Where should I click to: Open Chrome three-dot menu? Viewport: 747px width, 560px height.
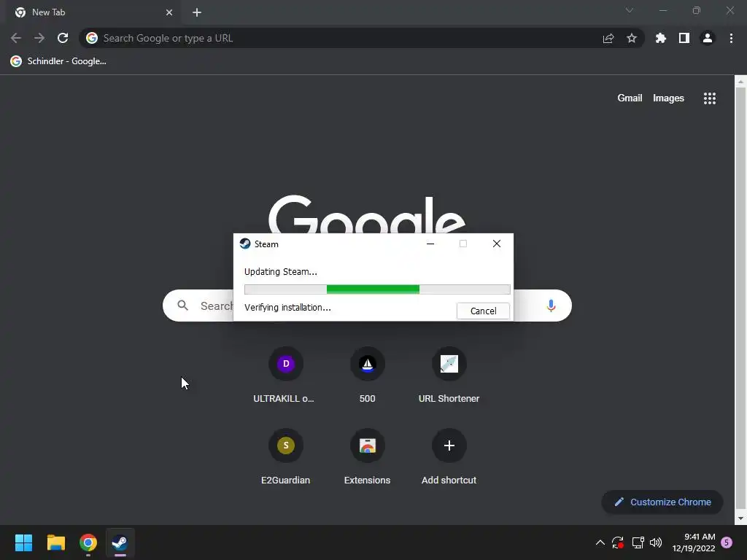point(731,38)
